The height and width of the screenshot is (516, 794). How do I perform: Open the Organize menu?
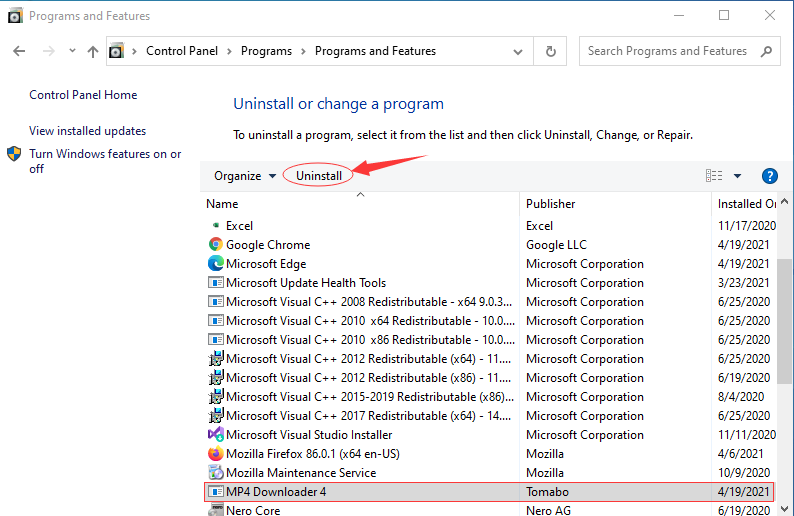245,176
